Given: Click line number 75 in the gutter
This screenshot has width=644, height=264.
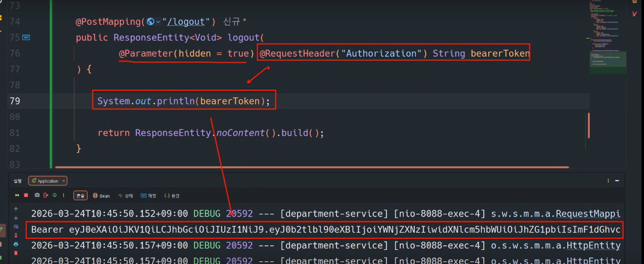Looking at the screenshot, I should click(15, 38).
